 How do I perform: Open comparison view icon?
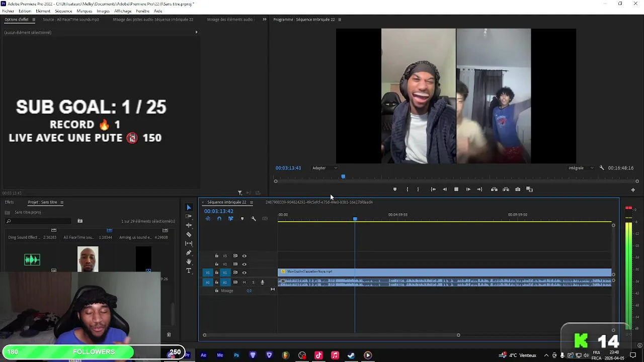pos(529,190)
